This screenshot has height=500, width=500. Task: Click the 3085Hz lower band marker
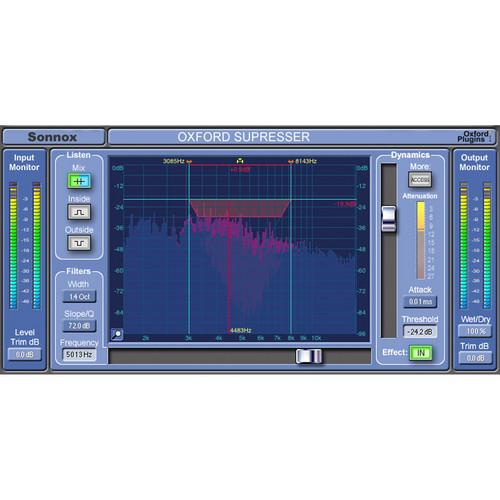[x=177, y=161]
